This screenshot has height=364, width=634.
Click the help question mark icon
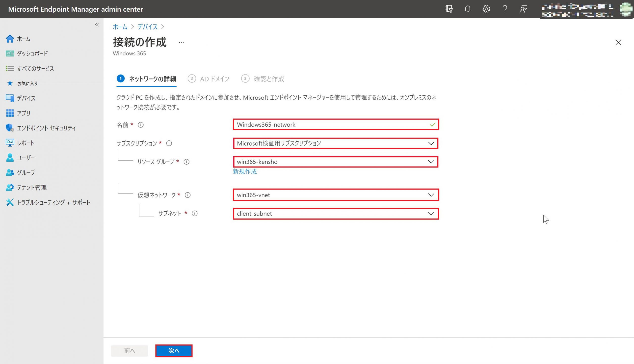point(505,9)
